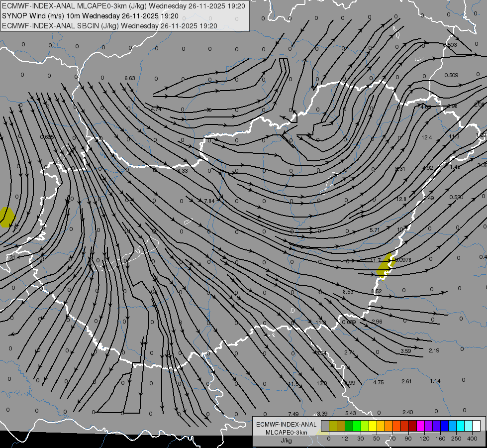Click the legend unit label J/kg
This screenshot has width=487, height=448.
click(x=286, y=441)
